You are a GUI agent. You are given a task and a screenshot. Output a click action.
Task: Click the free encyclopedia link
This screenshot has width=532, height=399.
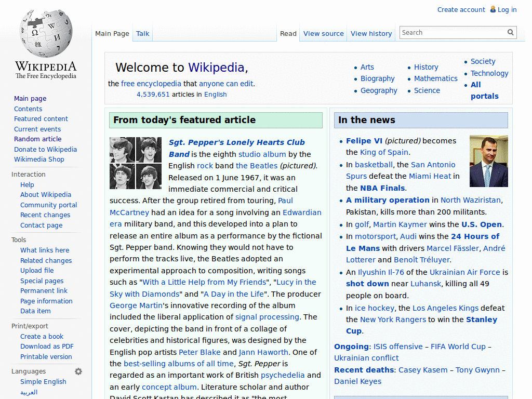(x=151, y=84)
